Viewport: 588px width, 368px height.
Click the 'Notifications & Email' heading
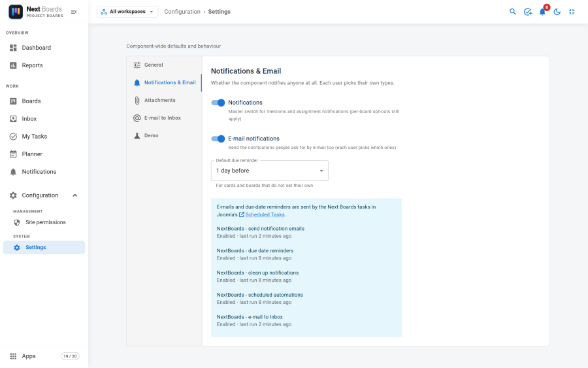click(246, 71)
